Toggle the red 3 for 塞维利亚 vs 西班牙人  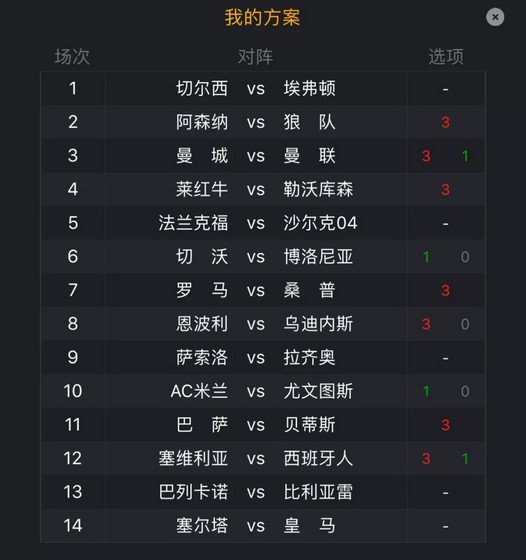426,459
